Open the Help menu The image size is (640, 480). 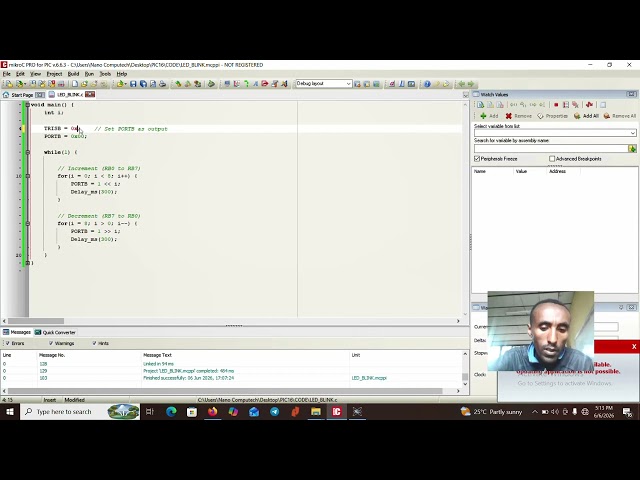[122, 74]
